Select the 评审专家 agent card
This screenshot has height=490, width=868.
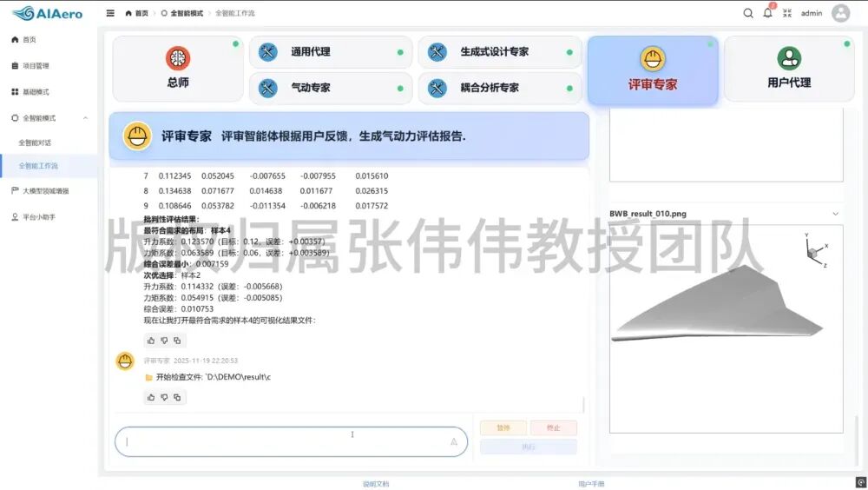653,70
